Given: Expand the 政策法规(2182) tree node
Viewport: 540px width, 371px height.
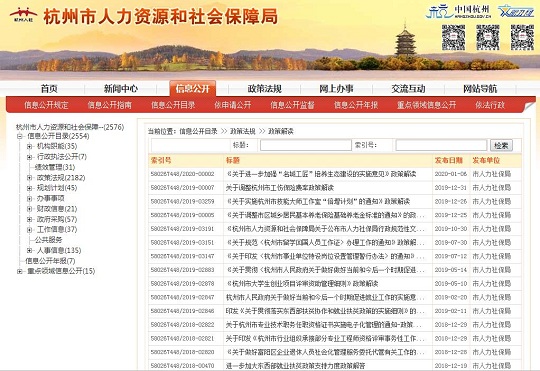Looking at the screenshot, I should tap(29, 178).
